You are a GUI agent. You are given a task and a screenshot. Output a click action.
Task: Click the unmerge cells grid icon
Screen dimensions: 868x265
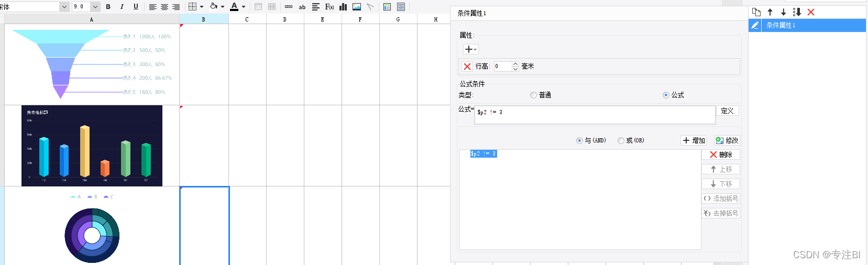[x=272, y=7]
